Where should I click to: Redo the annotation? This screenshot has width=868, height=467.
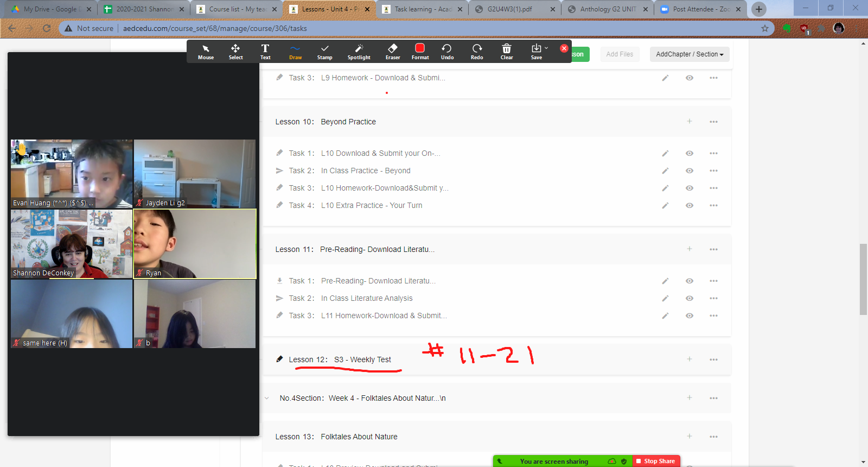(x=477, y=52)
